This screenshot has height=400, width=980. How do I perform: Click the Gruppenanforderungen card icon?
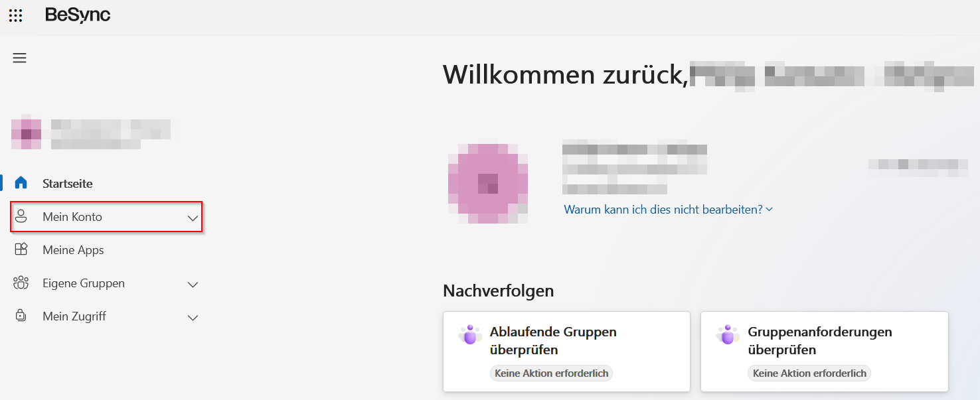pyautogui.click(x=728, y=335)
